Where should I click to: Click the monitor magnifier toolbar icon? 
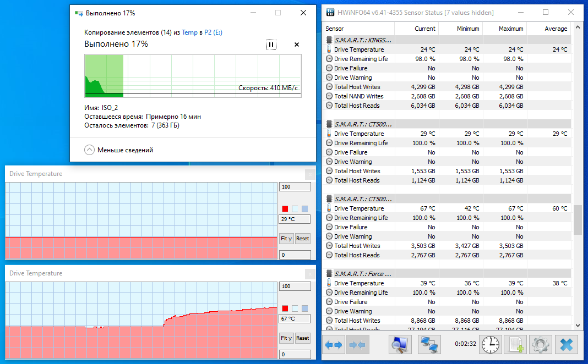pos(399,344)
